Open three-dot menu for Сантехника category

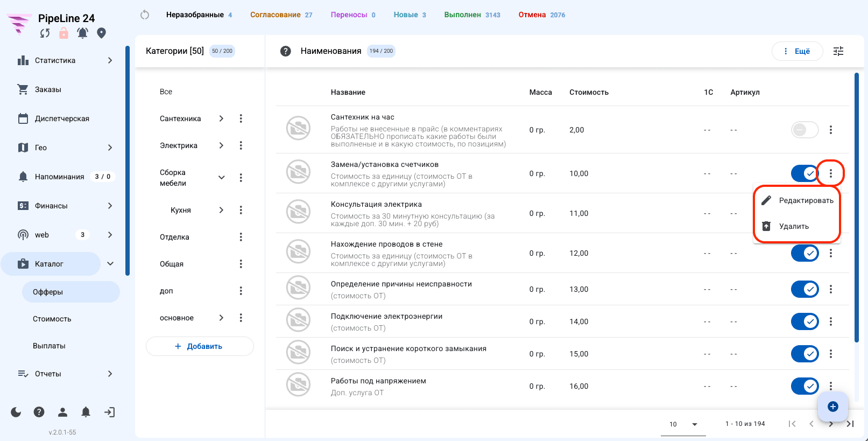pos(241,118)
